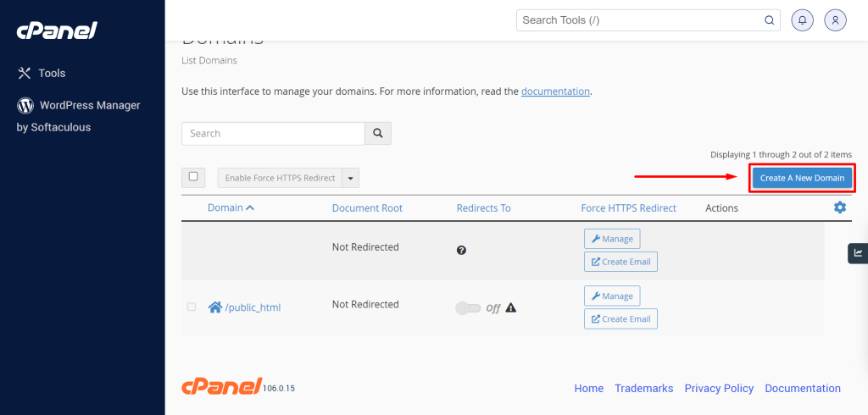The width and height of the screenshot is (868, 415).
Task: Click the notifications bell icon
Action: click(802, 20)
